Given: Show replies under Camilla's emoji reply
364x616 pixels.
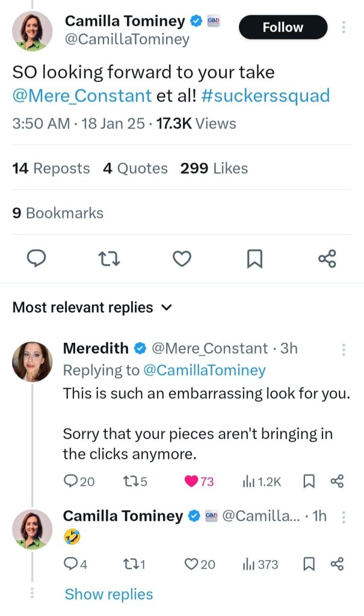Looking at the screenshot, I should 109,594.
